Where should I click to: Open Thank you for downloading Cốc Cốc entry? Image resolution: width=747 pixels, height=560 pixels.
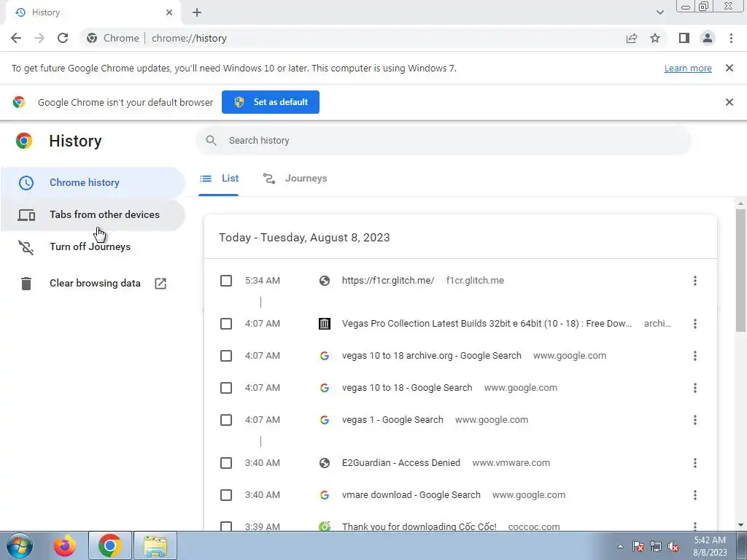coord(419,526)
